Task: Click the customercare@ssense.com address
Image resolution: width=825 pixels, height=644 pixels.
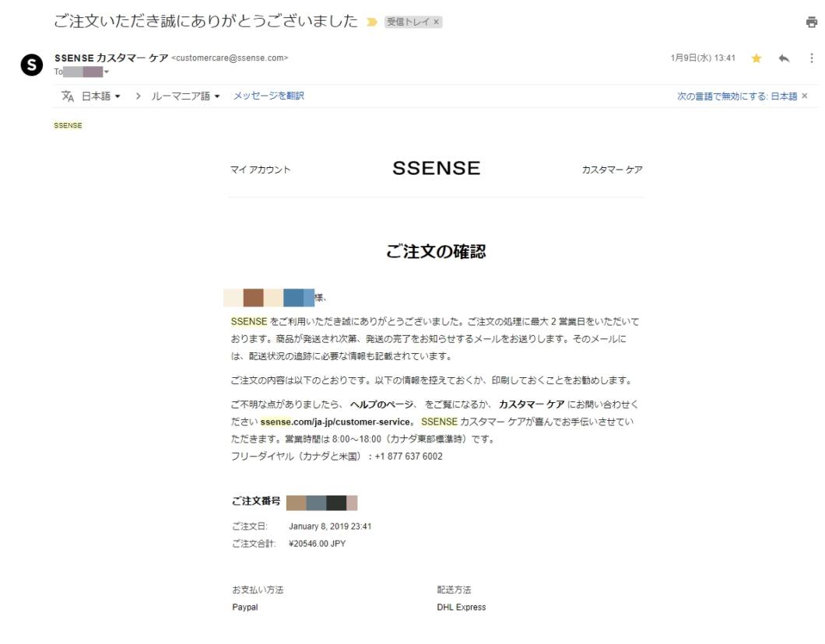Action: click(x=230, y=58)
